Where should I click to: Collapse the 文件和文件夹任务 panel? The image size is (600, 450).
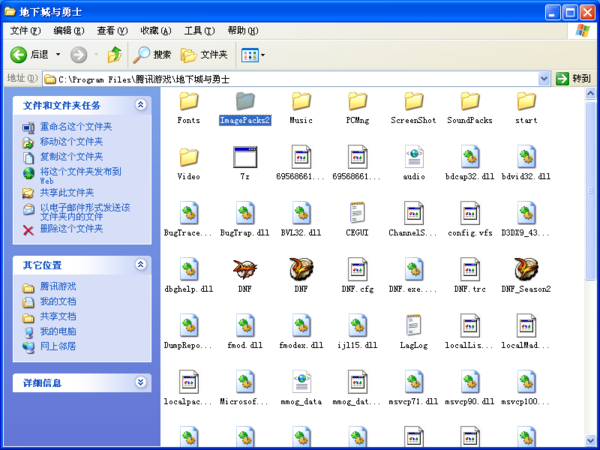(141, 105)
